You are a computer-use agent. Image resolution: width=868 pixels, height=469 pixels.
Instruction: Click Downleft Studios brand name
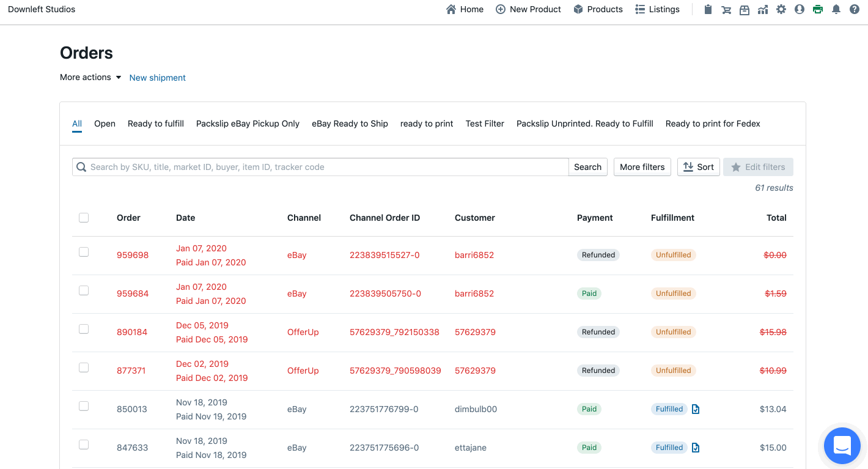(42, 9)
